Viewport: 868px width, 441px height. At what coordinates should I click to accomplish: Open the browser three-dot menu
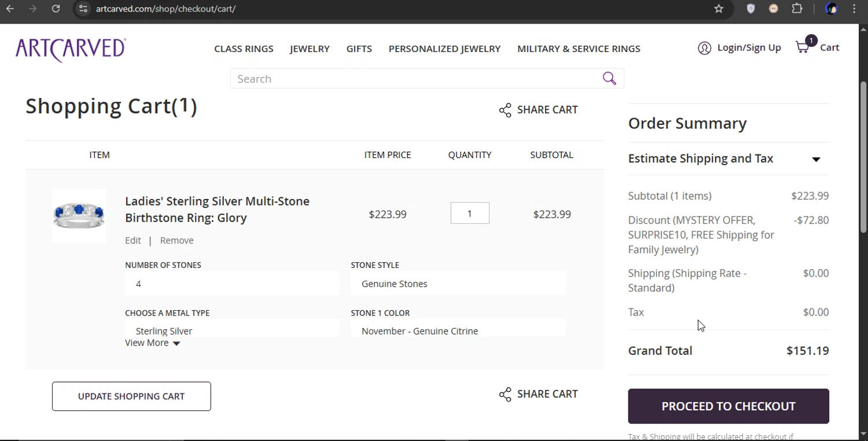coord(854,9)
